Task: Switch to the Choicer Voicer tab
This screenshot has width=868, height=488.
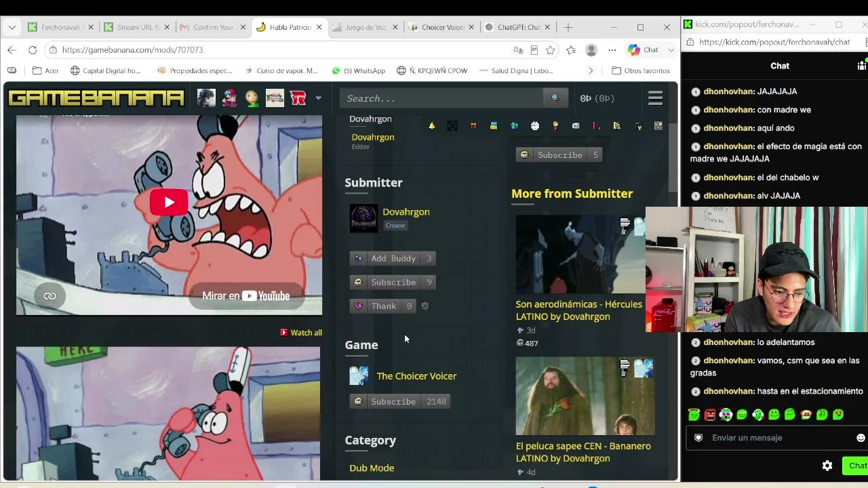Action: pos(441,27)
